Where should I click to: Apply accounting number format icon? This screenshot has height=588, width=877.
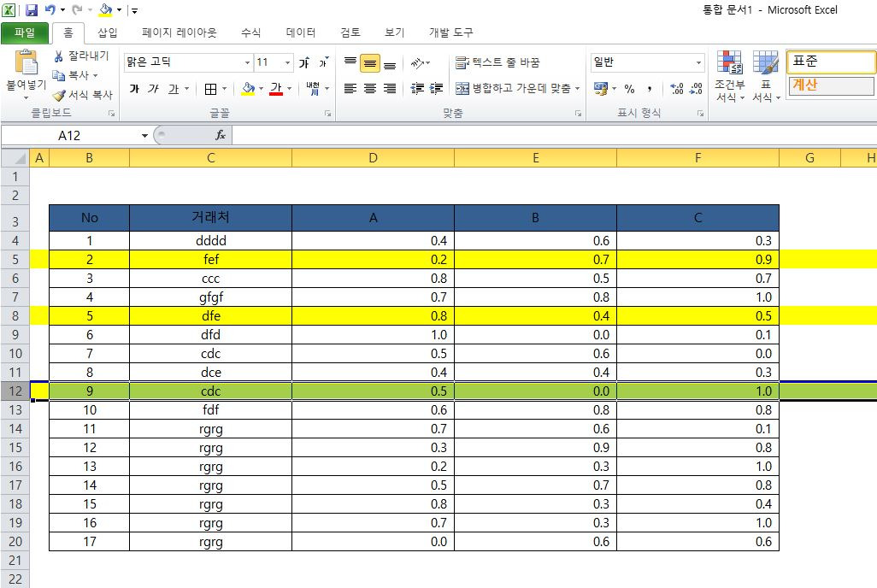tap(601, 88)
